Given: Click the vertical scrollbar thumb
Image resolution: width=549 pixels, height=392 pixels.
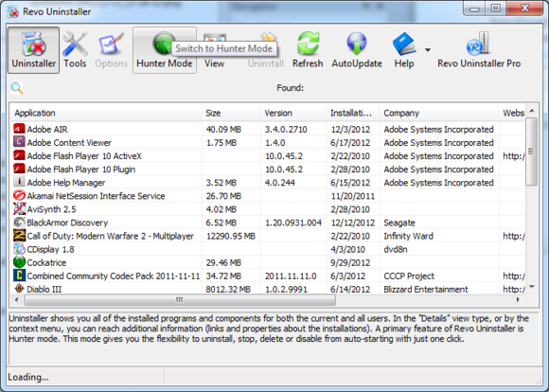Looking at the screenshot, I should (x=532, y=151).
